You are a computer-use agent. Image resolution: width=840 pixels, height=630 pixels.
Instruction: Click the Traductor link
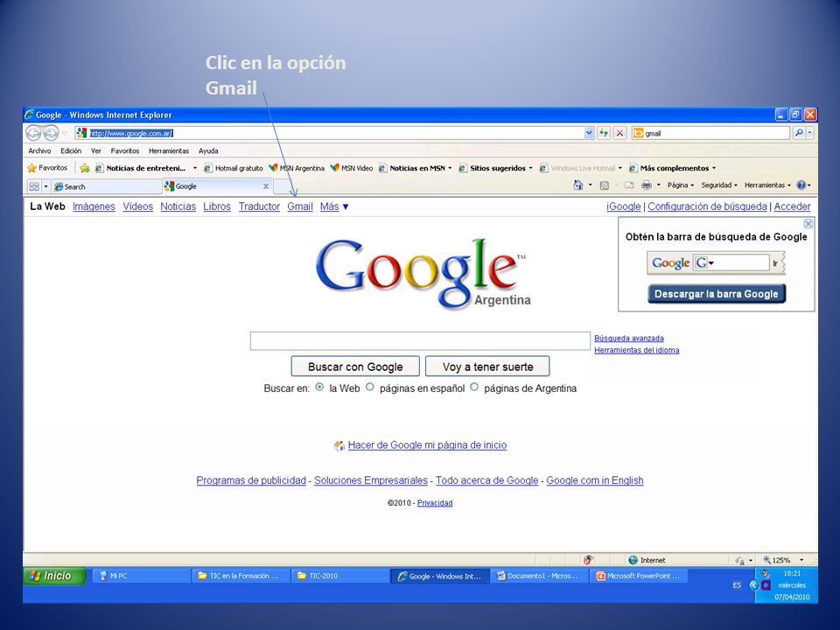tap(259, 206)
